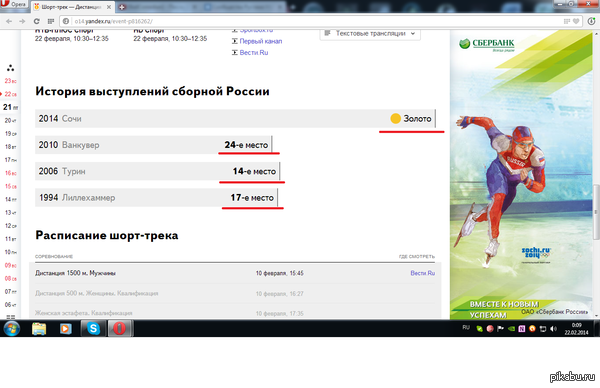
Task: Open a new tab with the plus button
Action: click(x=122, y=7)
